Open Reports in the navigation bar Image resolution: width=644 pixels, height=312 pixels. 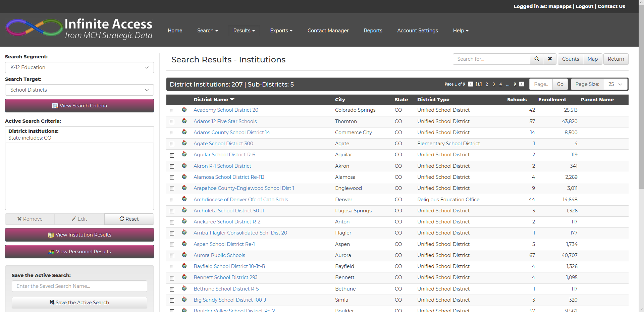click(x=373, y=31)
